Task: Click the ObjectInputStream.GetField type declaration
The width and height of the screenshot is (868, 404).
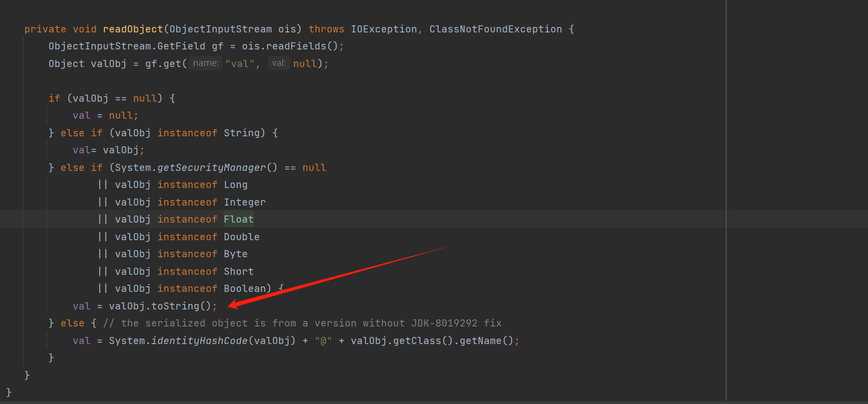Action: (126, 46)
